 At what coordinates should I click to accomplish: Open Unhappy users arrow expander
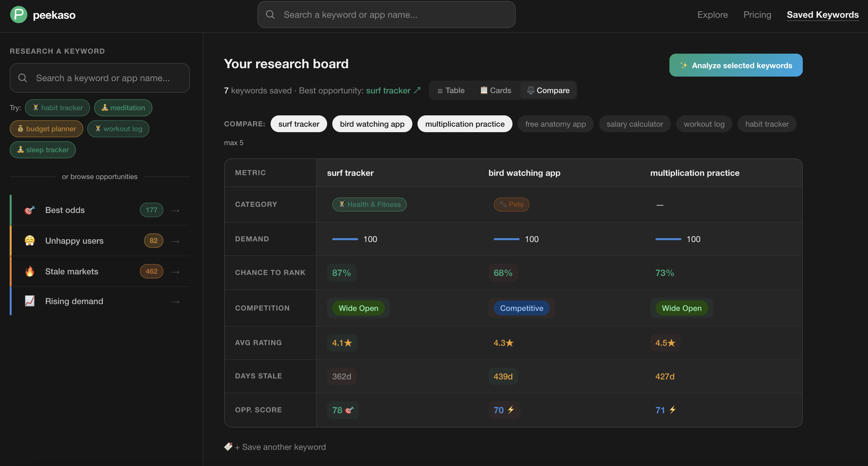[175, 241]
